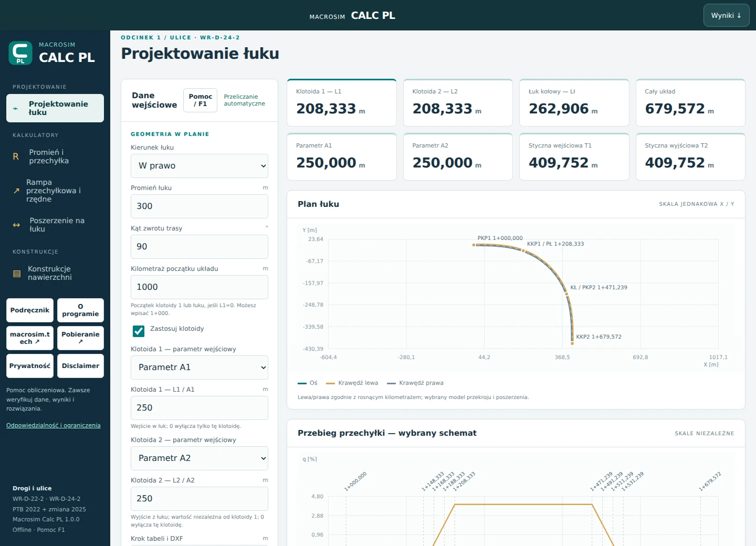756x546 pixels.
Task: Click the arrow icon beside Rampa przechyłkowa
Action: (16, 191)
